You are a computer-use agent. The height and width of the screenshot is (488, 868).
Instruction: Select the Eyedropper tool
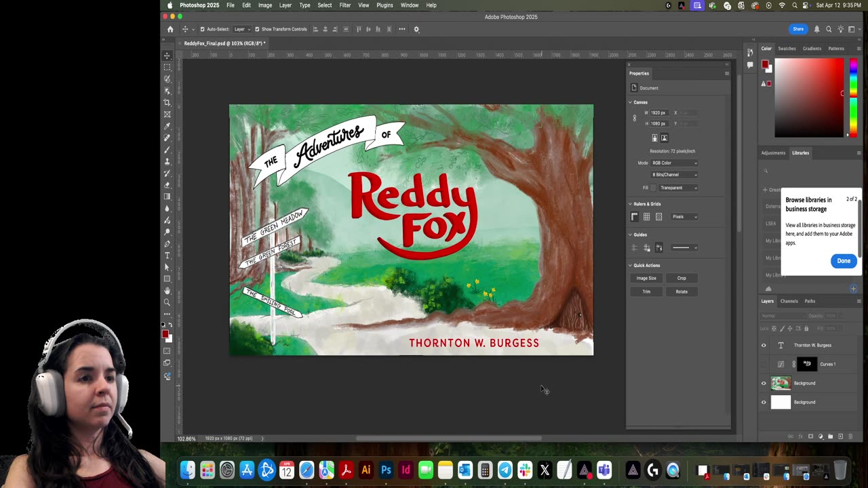[x=167, y=126]
